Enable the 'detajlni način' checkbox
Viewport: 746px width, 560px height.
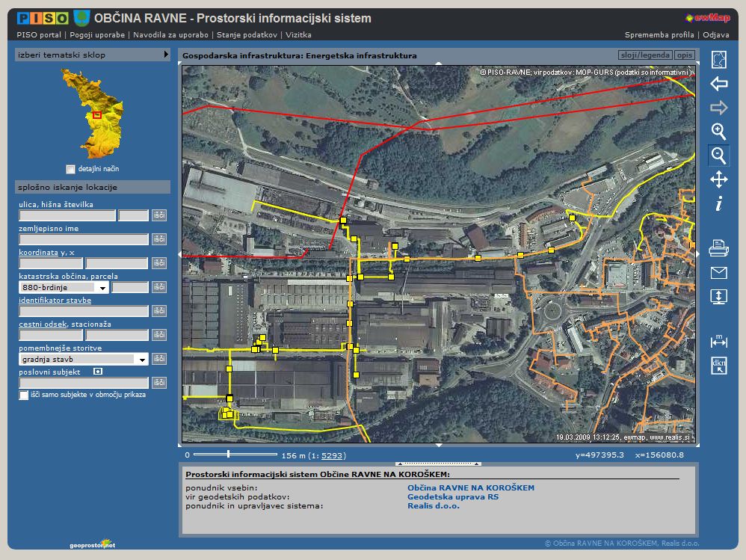click(x=70, y=169)
